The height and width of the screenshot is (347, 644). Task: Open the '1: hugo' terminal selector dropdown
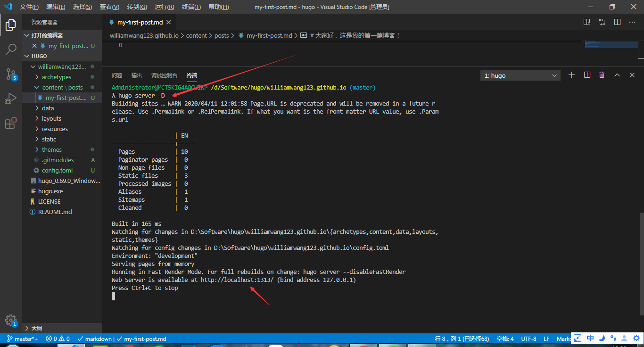pyautogui.click(x=520, y=75)
